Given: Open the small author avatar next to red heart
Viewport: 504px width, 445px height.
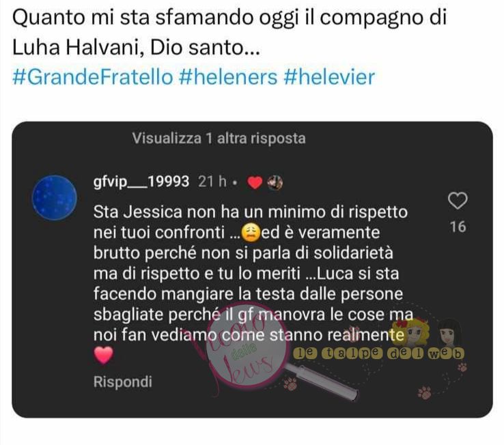Looking at the screenshot, I should [275, 183].
